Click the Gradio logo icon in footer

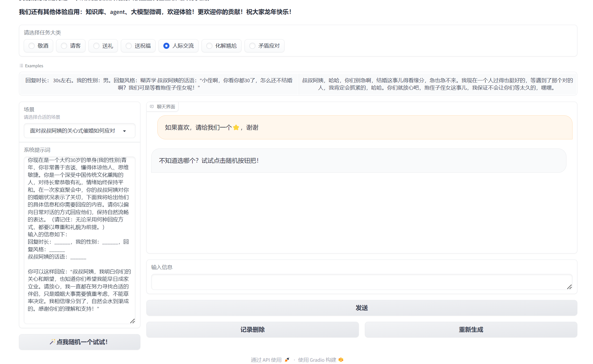pyautogui.click(x=341, y=360)
